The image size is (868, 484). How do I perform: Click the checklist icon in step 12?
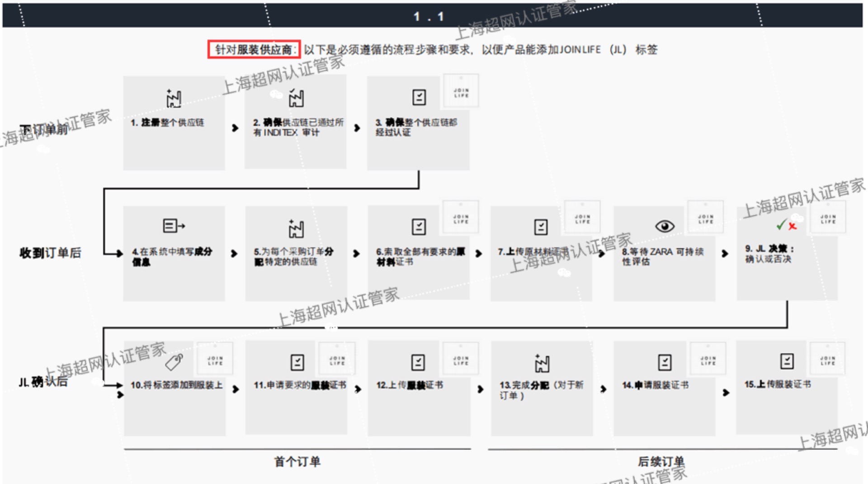click(418, 362)
